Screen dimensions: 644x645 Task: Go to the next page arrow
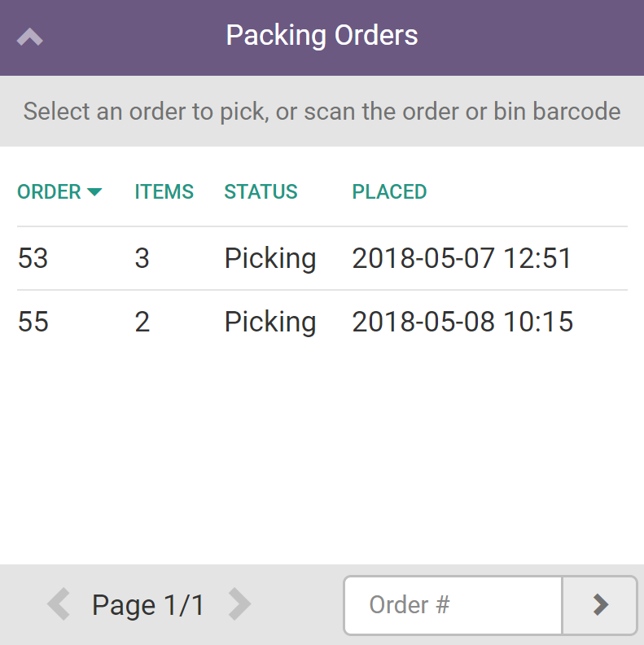point(239,605)
